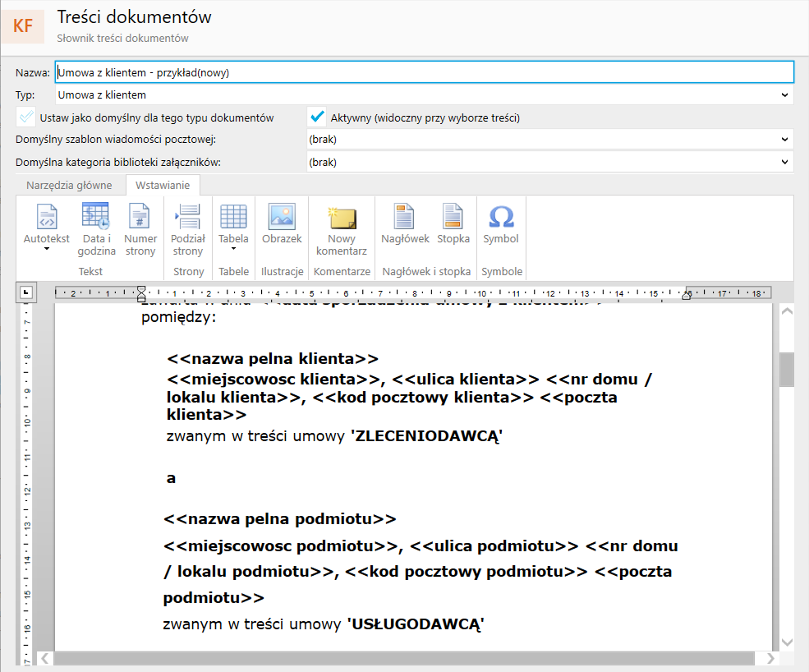Click the word 'ZLECENIODAWCĄ' in document
Viewport: 809px width, 672px height.
(x=427, y=436)
